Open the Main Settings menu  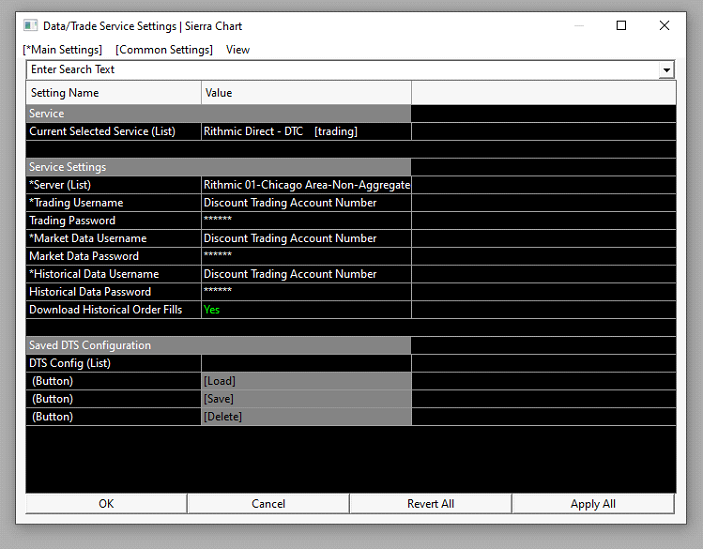(62, 49)
